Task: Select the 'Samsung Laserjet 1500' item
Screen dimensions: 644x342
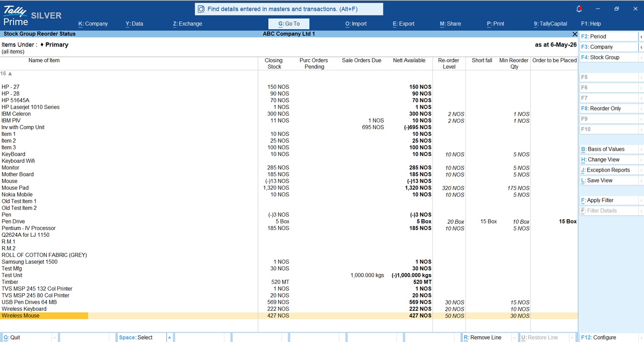Action: click(29, 262)
